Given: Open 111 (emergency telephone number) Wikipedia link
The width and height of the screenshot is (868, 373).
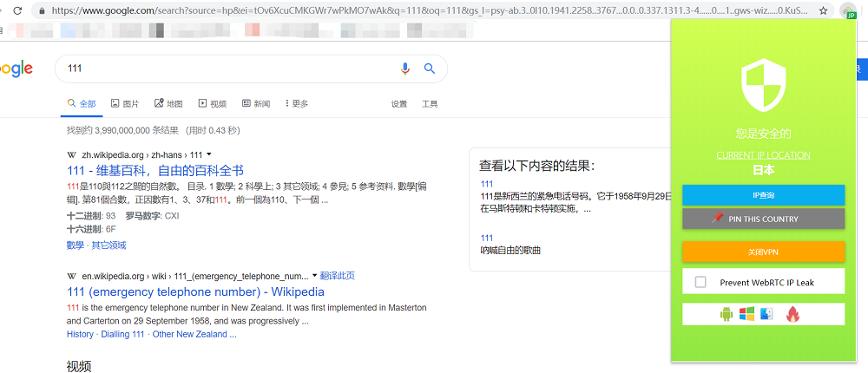Looking at the screenshot, I should [x=195, y=291].
